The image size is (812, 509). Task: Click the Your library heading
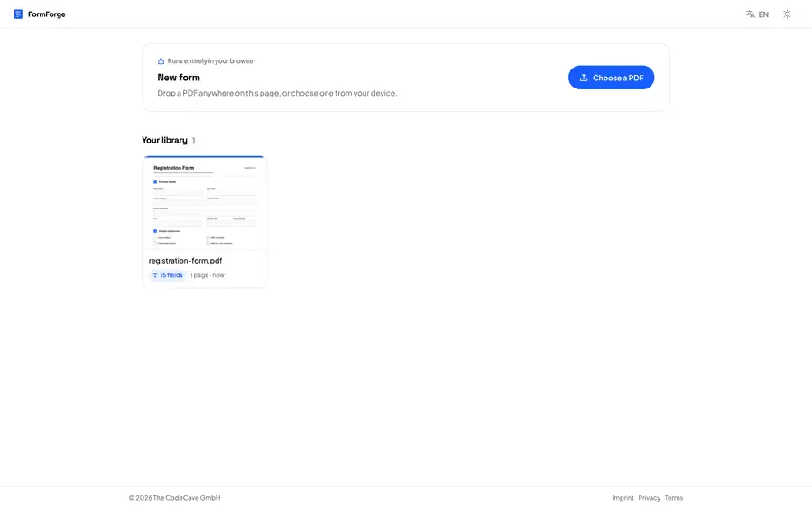tap(165, 140)
